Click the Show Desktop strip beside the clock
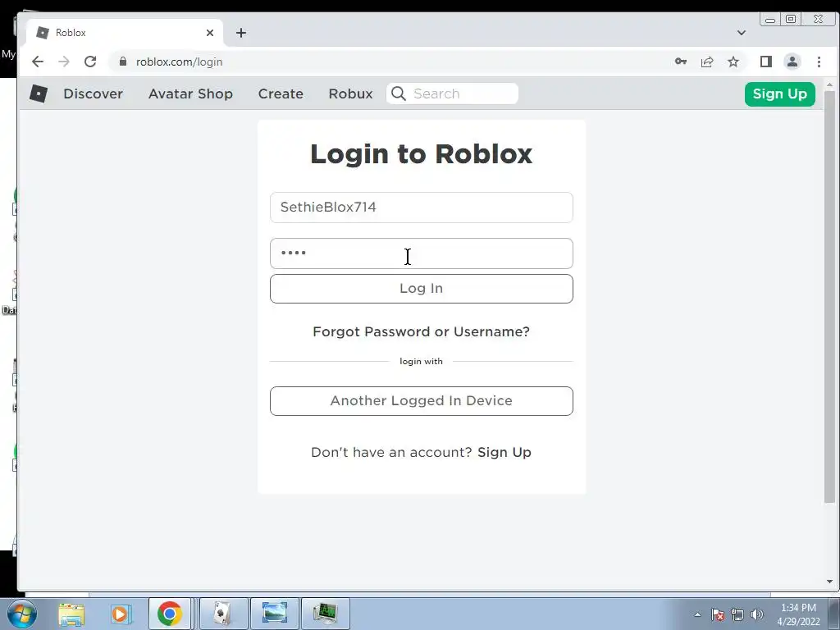 coord(834,614)
